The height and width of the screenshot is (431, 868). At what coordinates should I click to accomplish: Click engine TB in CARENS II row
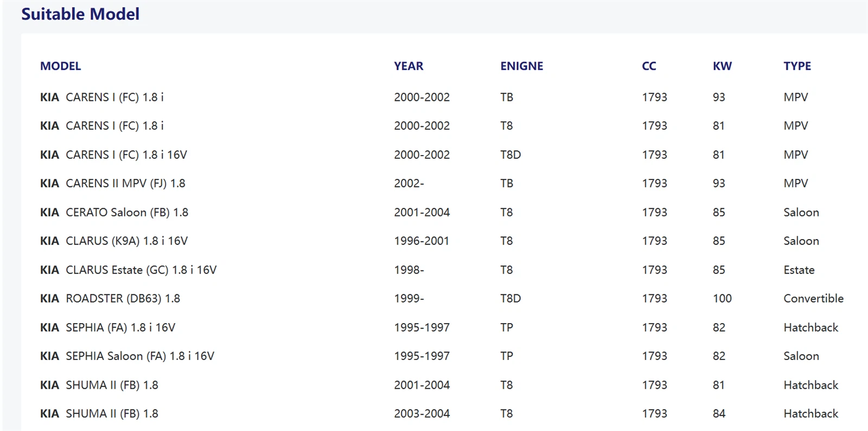[x=507, y=184]
